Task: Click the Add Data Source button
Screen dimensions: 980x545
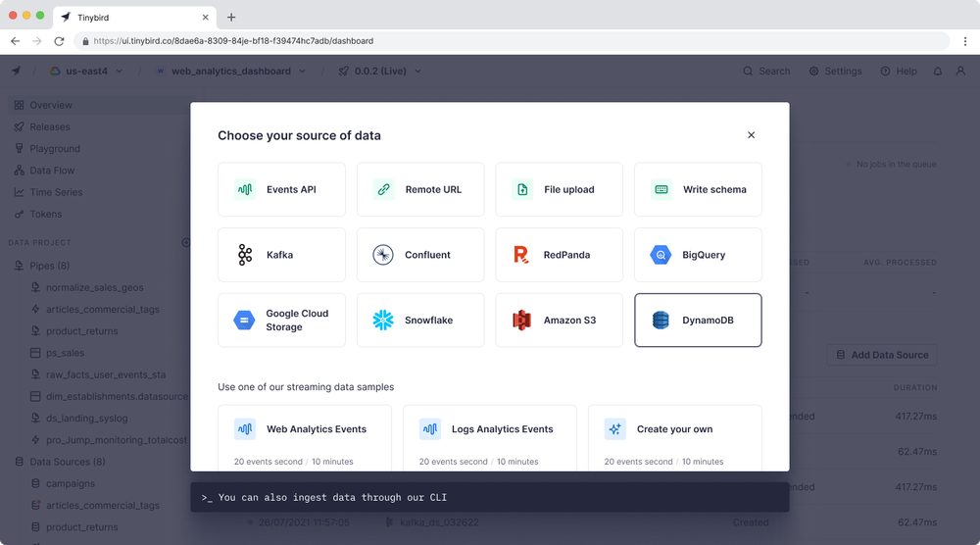Action: click(882, 355)
